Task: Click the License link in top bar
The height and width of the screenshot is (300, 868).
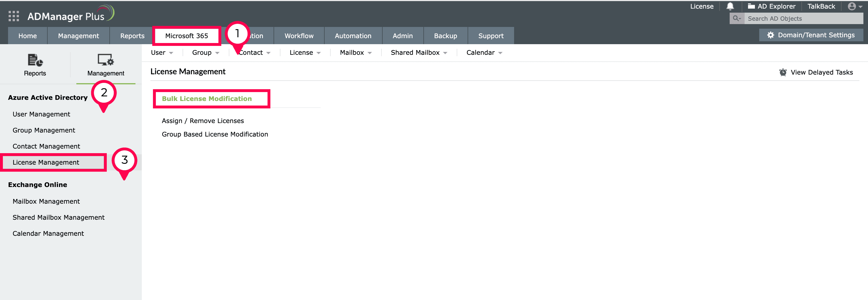Action: pos(702,6)
